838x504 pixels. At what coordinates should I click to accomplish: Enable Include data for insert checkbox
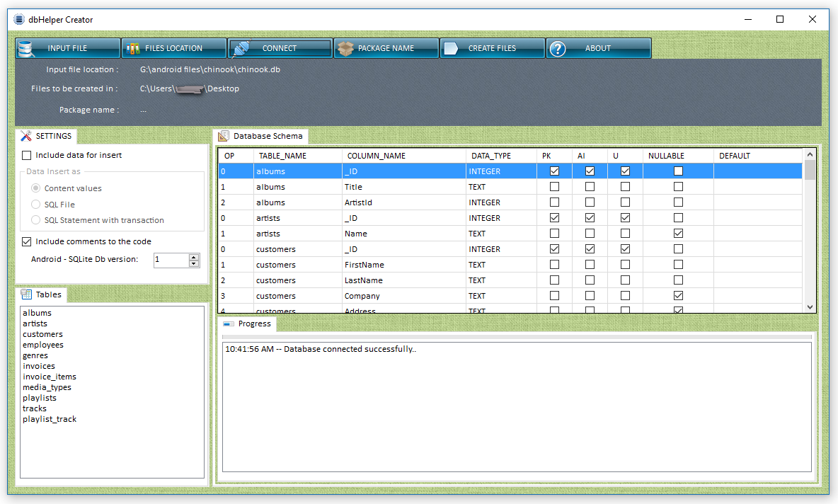click(27, 156)
